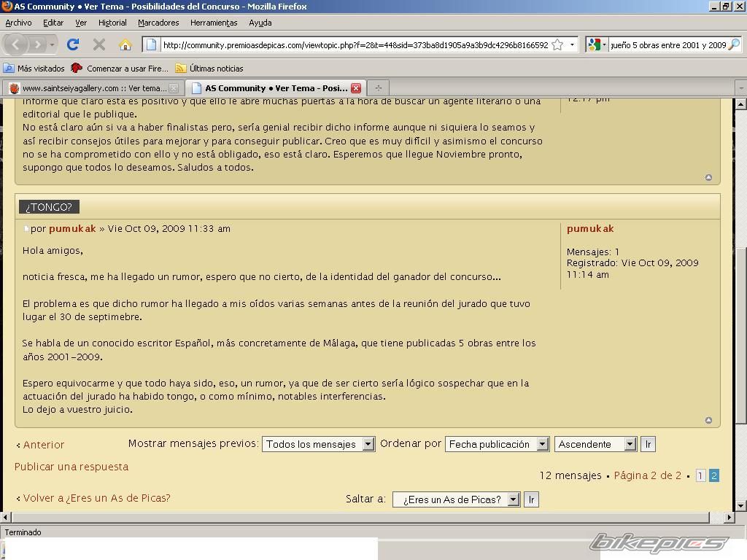Open the Archivo menu

[x=18, y=23]
